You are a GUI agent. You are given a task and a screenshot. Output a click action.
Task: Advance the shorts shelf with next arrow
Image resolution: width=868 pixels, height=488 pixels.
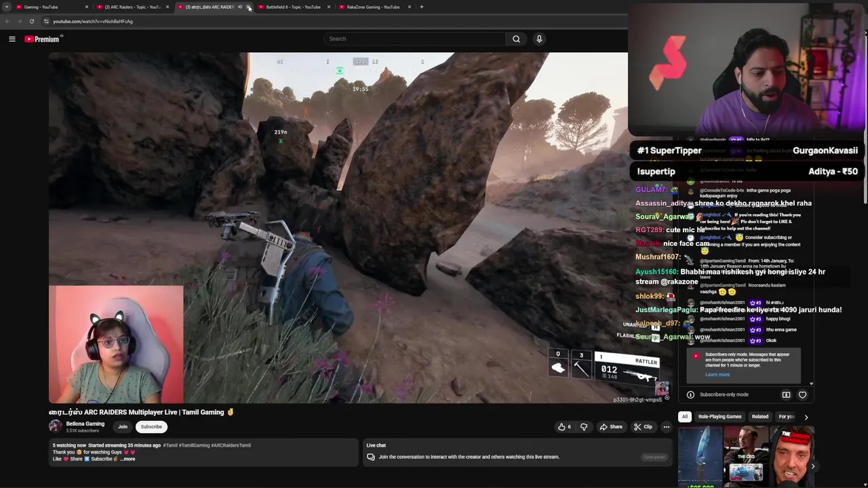813,466
